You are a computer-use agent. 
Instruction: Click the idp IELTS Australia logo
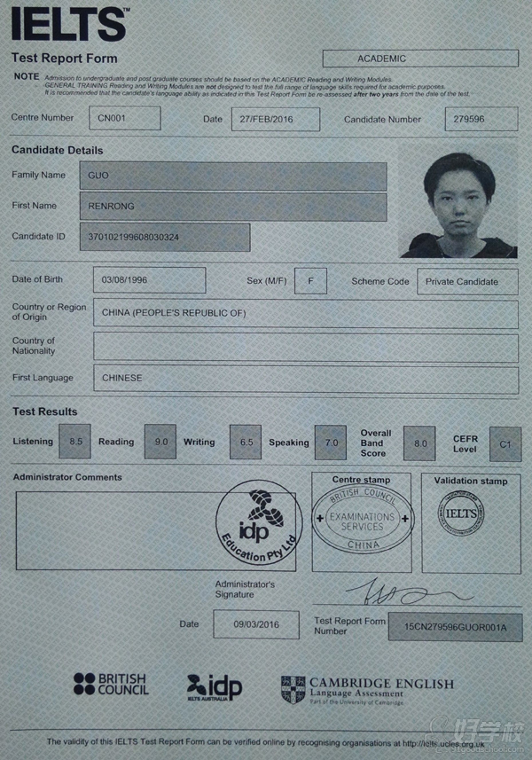(x=215, y=686)
